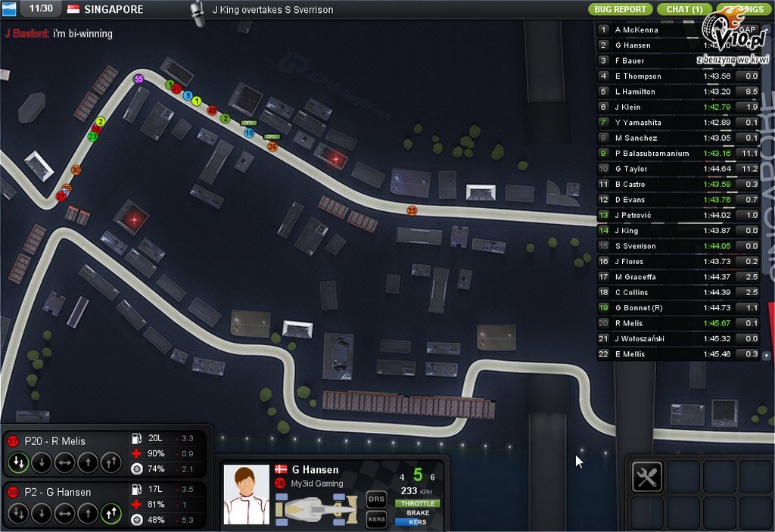Select P20 - R Melis driver panel title
The image size is (775, 532).
54,441
